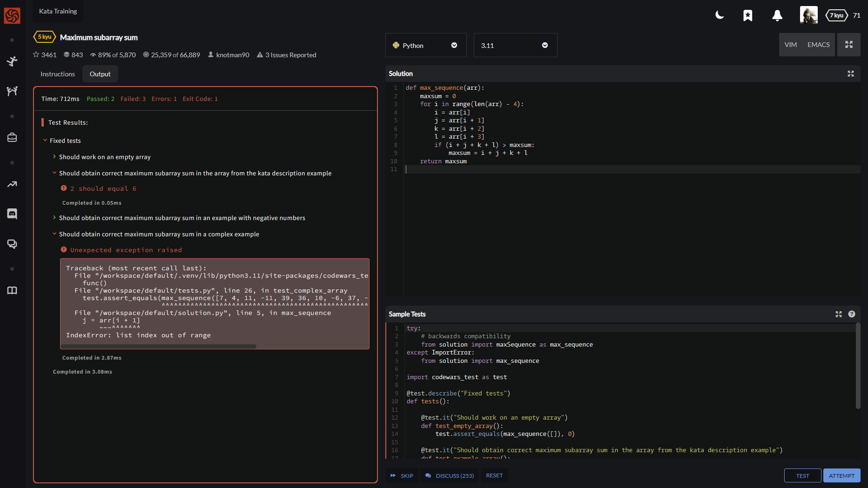Open the Codewars logo home link

click(x=12, y=15)
